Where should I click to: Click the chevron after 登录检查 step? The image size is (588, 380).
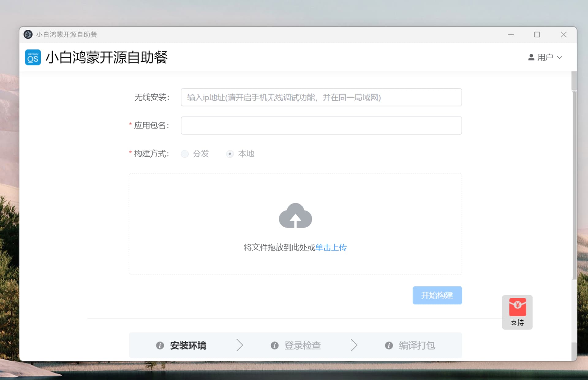click(x=354, y=345)
